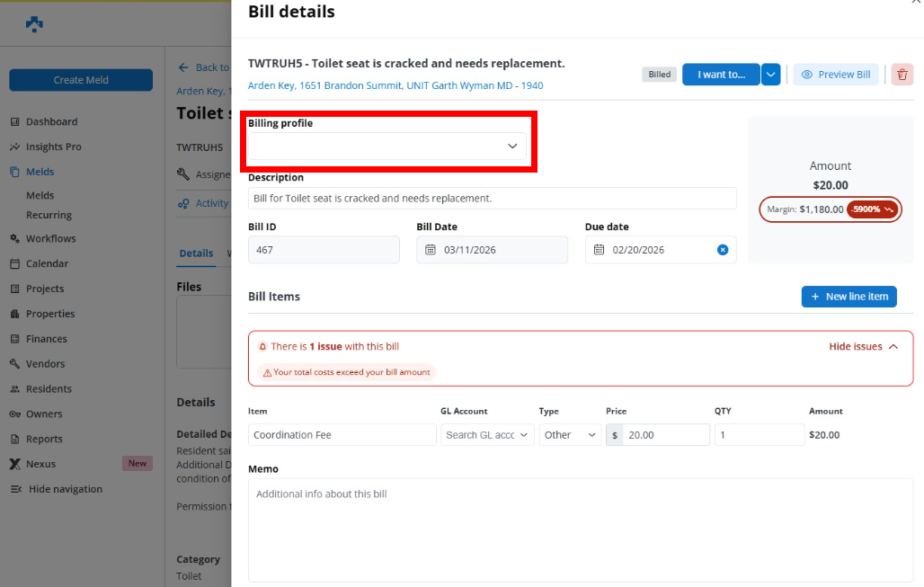Click into the Memo text area

pyautogui.click(x=580, y=530)
